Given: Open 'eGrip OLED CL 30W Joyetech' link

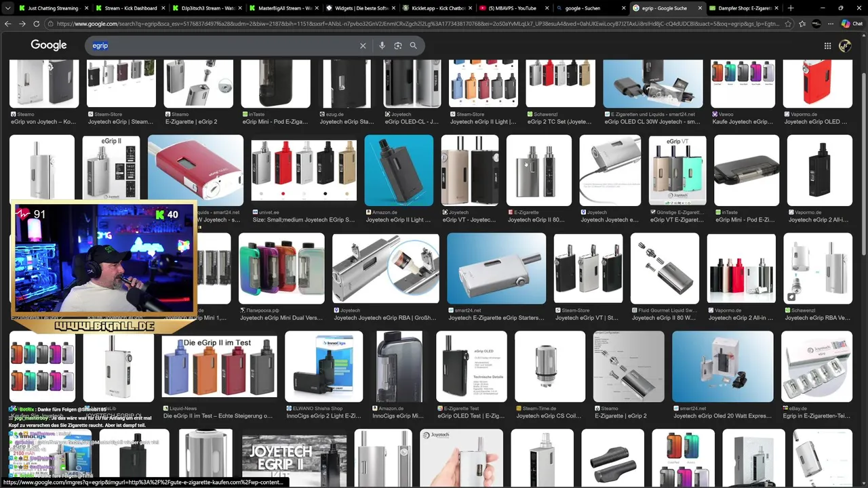Looking at the screenshot, I should click(x=652, y=122).
